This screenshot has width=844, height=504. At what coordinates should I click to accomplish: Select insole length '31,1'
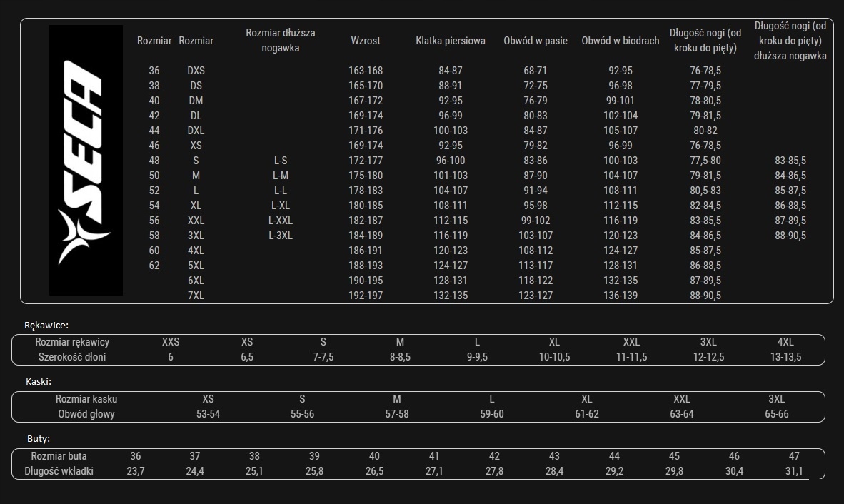coord(794,471)
